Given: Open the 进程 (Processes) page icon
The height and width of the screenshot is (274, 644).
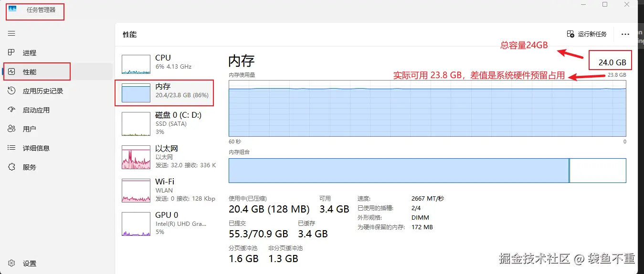Looking at the screenshot, I should coord(12,53).
